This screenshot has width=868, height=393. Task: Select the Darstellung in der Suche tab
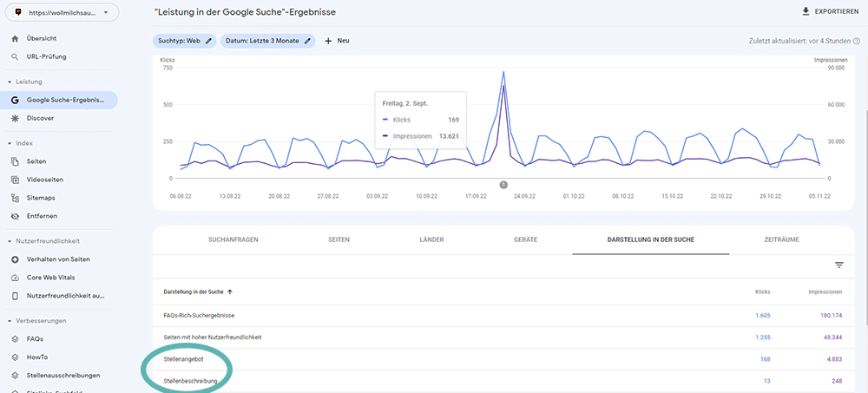click(x=651, y=239)
